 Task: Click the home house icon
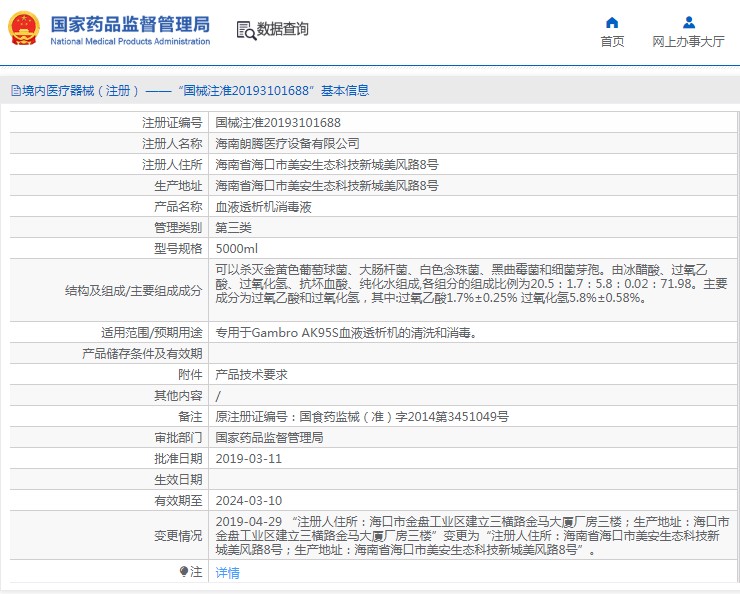(x=612, y=22)
